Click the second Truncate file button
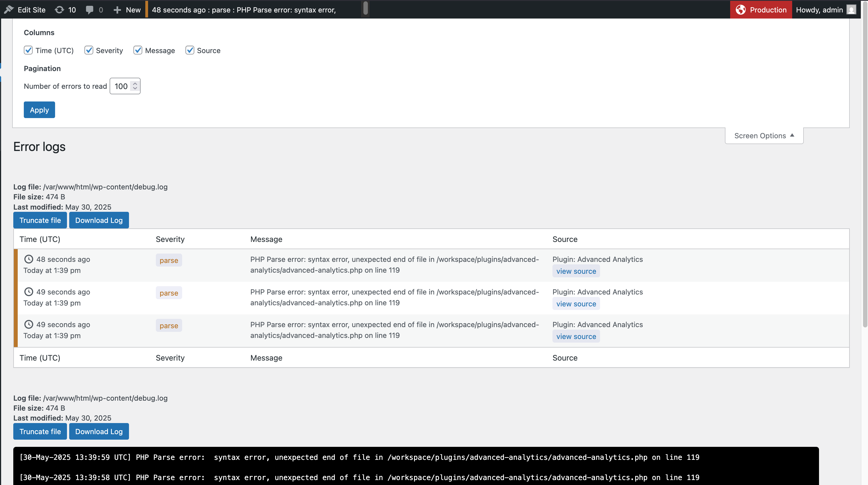 [40, 431]
